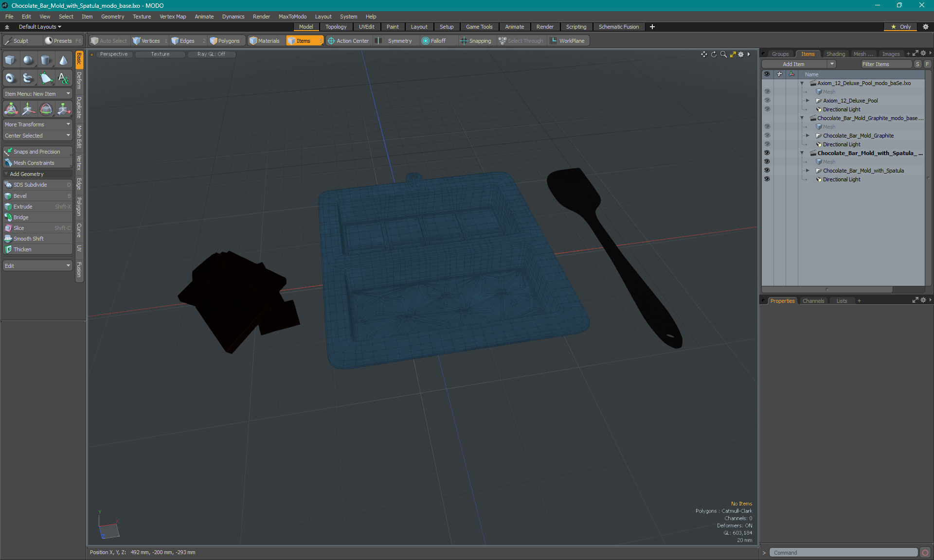Collapse Axiom_12_Deluxe_Pool_modo_baSe.lxo scene
934x560 pixels.
802,83
